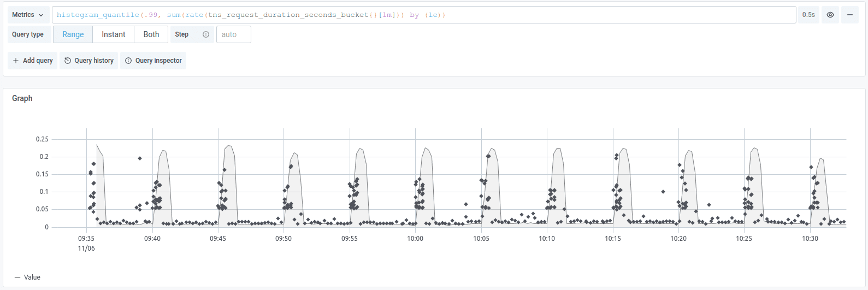Click the 09:50 time axis label
Viewport: 868px width, 290px height.
tap(284, 239)
